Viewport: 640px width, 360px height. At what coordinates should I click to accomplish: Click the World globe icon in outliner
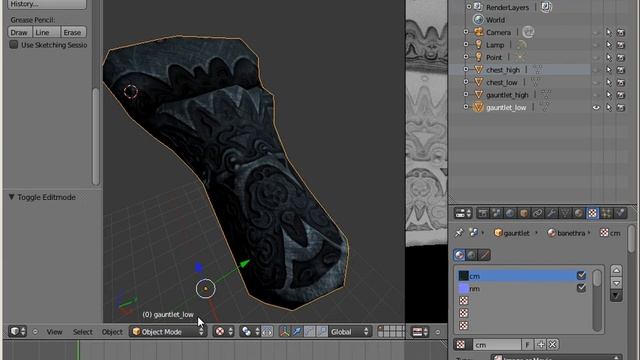[478, 20]
